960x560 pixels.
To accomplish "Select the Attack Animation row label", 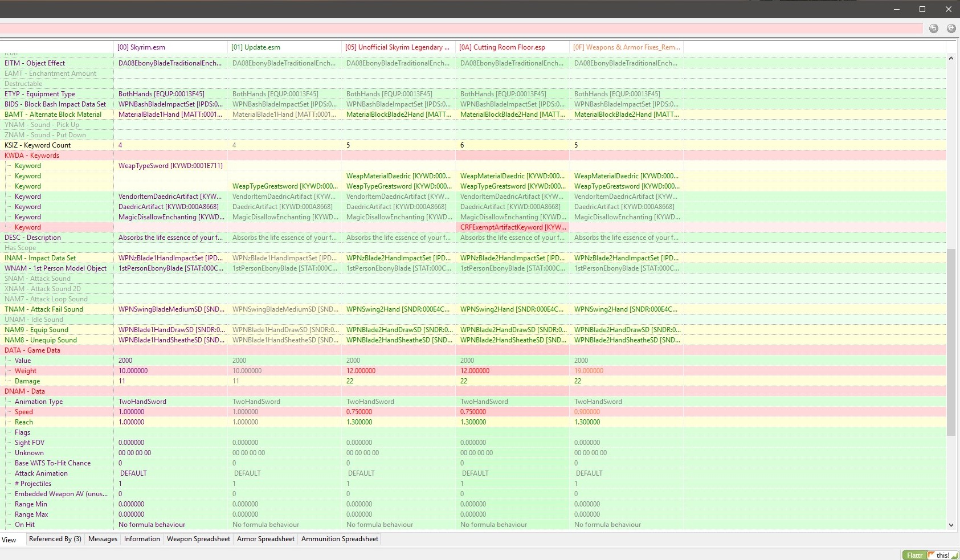I will coord(41,473).
